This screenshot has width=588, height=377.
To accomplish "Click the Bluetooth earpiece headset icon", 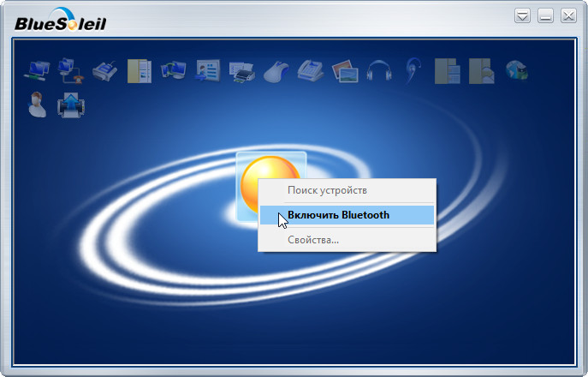I will (413, 70).
